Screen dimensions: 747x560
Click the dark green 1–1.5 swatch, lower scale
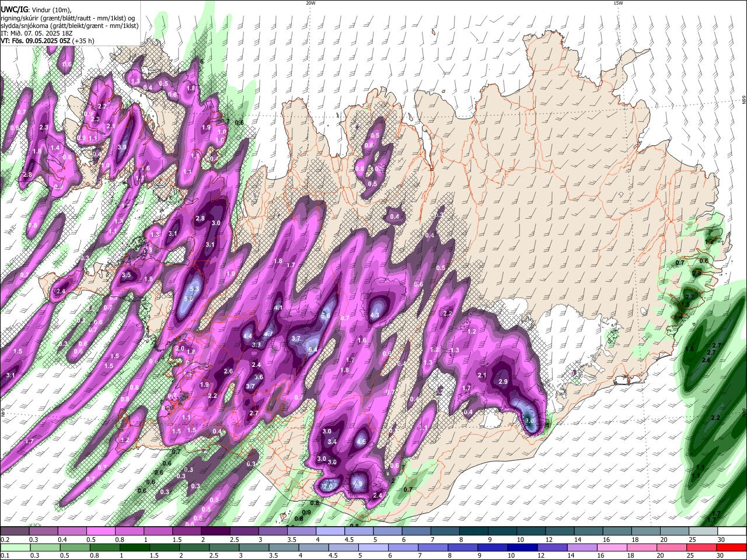[x=135, y=547]
